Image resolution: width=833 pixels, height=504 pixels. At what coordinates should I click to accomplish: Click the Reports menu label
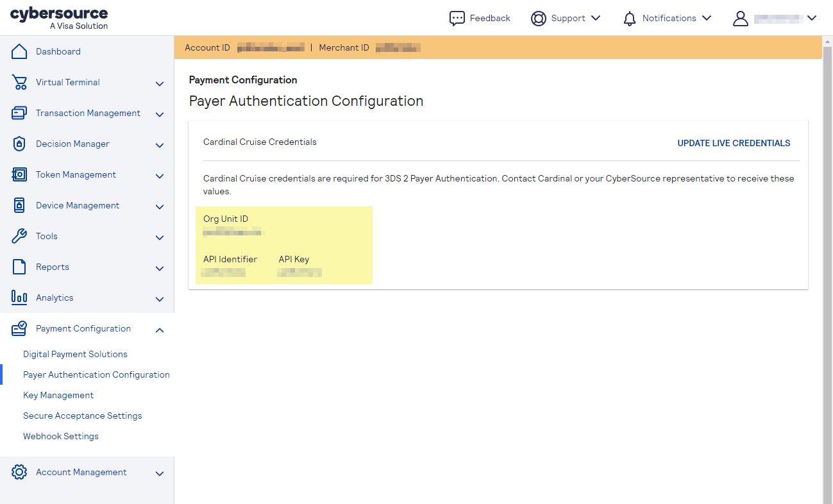coord(53,267)
